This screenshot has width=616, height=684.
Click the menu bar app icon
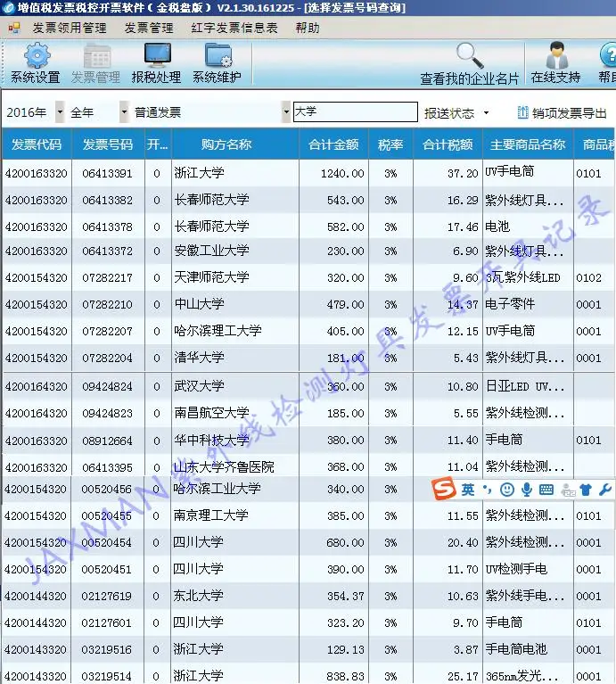(14, 28)
